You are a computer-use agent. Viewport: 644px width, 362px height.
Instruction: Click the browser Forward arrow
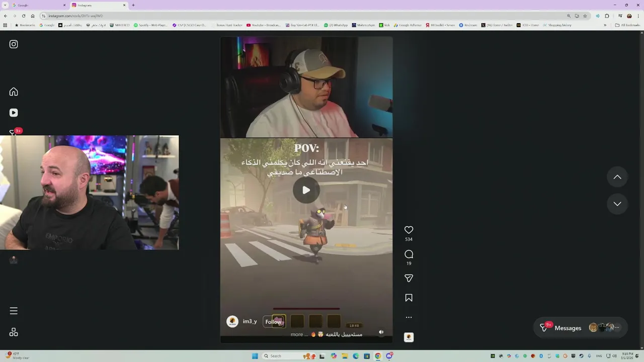click(x=14, y=16)
